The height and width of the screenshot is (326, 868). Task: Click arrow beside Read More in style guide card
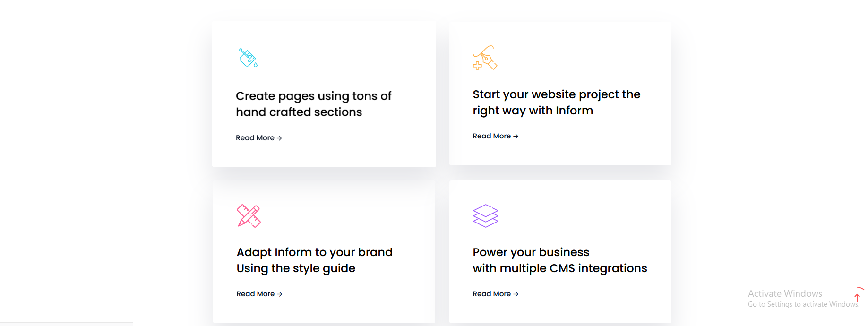[280, 294]
